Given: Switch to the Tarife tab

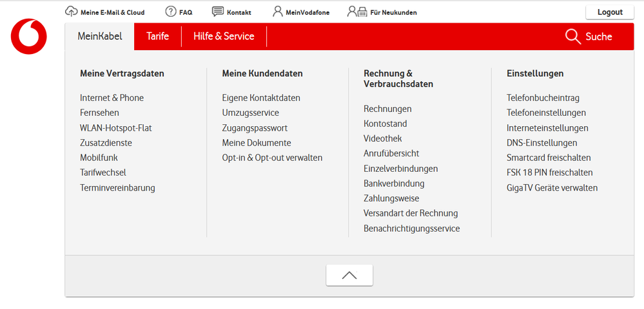Looking at the screenshot, I should pos(157,37).
